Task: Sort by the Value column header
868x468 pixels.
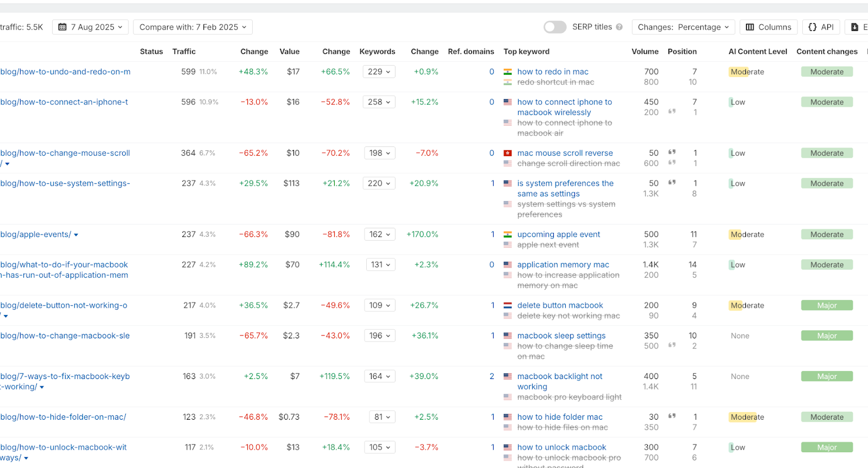Action: tap(289, 52)
